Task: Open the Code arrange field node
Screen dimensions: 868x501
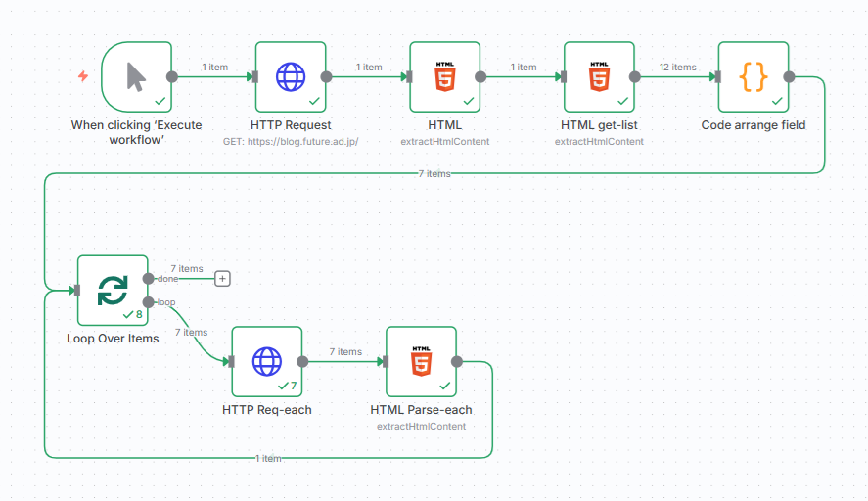Action: [x=753, y=76]
